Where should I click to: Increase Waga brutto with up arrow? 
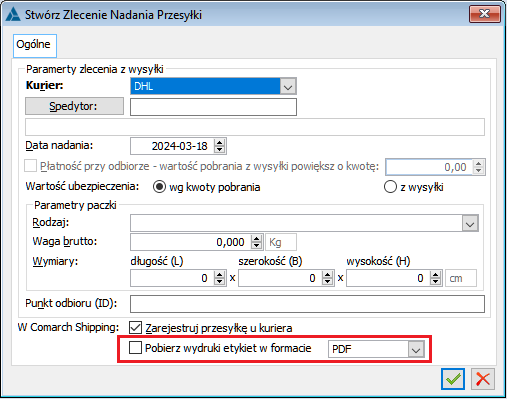coord(256,239)
